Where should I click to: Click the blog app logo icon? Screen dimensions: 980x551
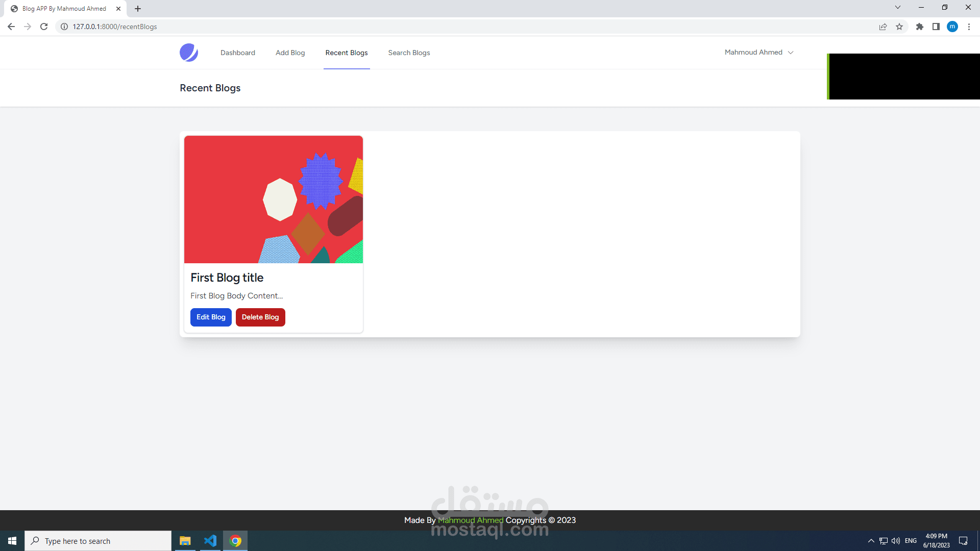pyautogui.click(x=188, y=53)
